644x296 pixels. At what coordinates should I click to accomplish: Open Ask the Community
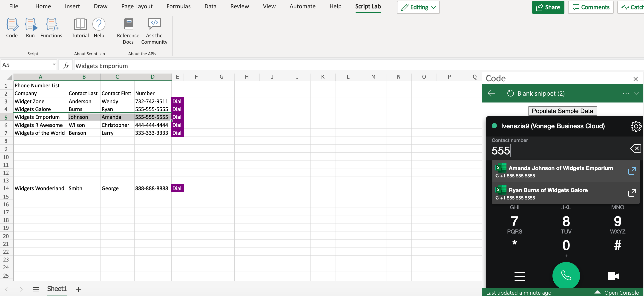pyautogui.click(x=154, y=31)
